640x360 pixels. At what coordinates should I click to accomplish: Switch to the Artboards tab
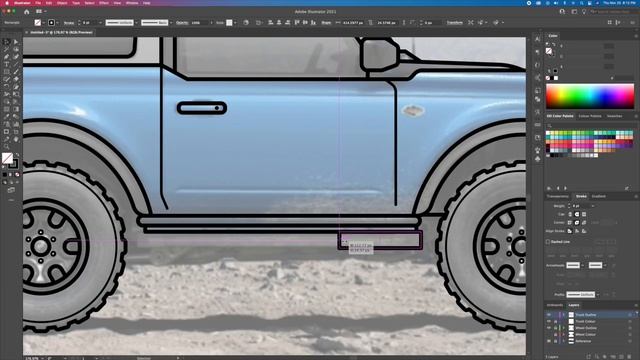tap(555, 305)
